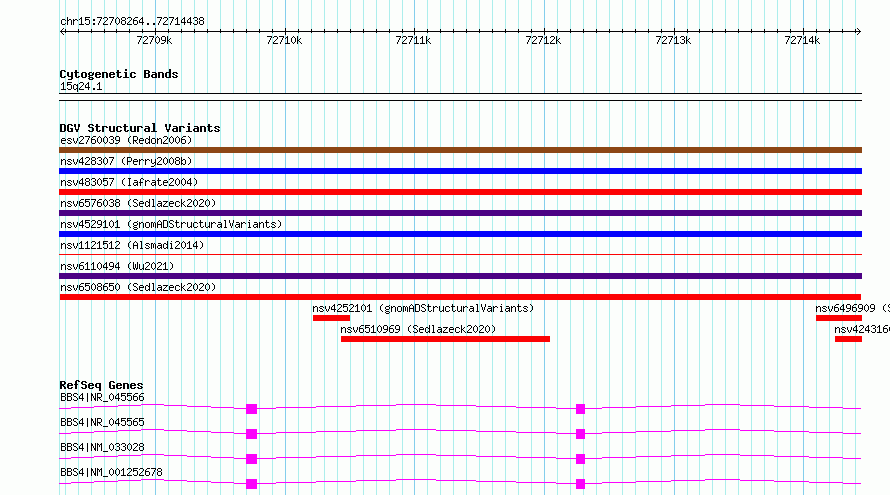This screenshot has height=495, width=890.
Task: Select the thin red nsv1121512 variant line
Action: click(x=460, y=254)
